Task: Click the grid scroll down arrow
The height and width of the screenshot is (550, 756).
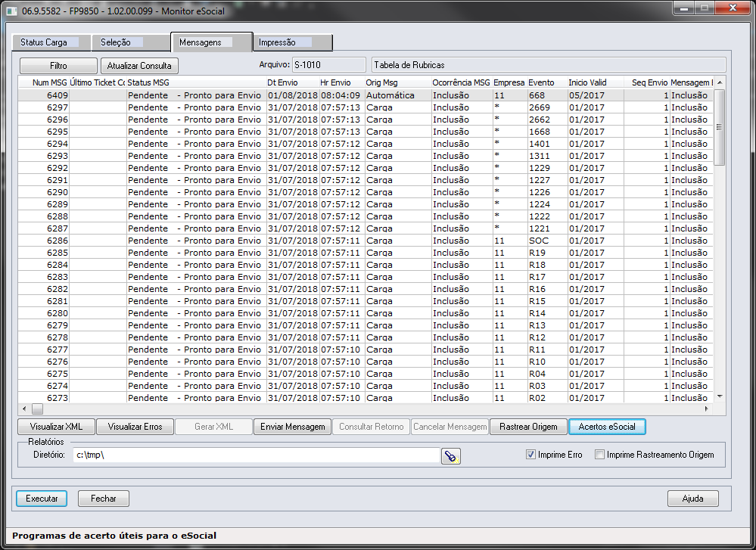Action: pos(720,396)
